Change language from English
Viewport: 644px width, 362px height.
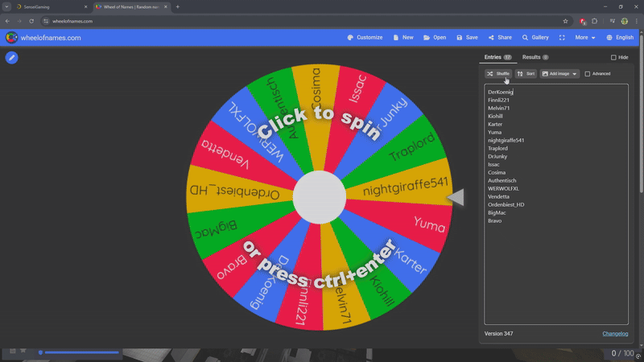tap(620, 37)
